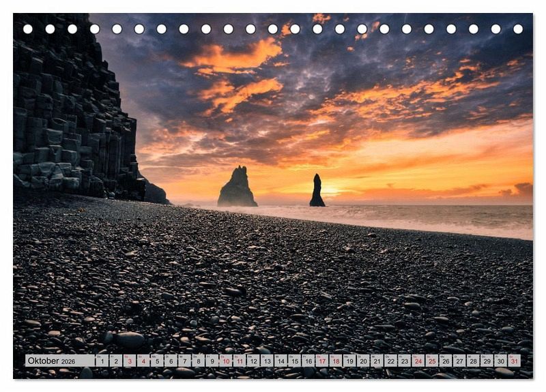Select red day 18 in the calendar strip
Screen dimensions: 546x392
pyautogui.click(x=336, y=361)
